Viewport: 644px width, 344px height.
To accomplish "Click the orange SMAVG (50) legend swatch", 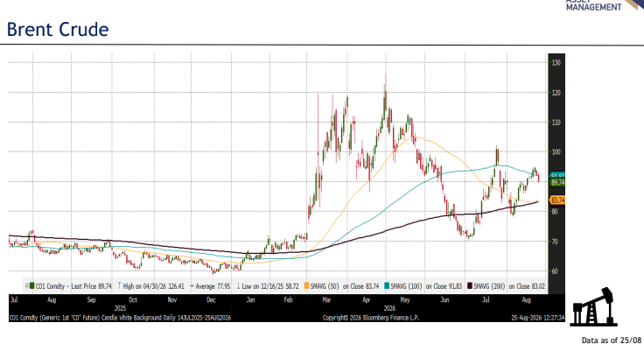I will point(306,286).
